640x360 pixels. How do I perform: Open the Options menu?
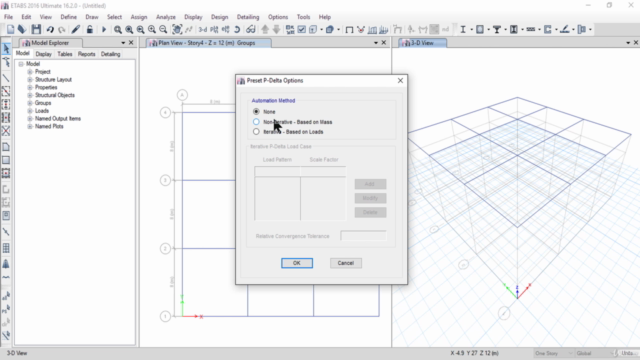pos(278,17)
